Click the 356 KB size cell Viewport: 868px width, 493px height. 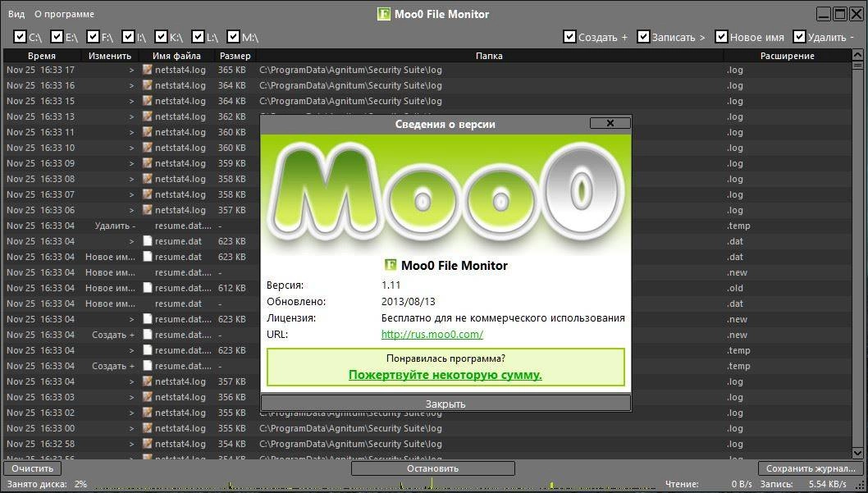tap(232, 397)
